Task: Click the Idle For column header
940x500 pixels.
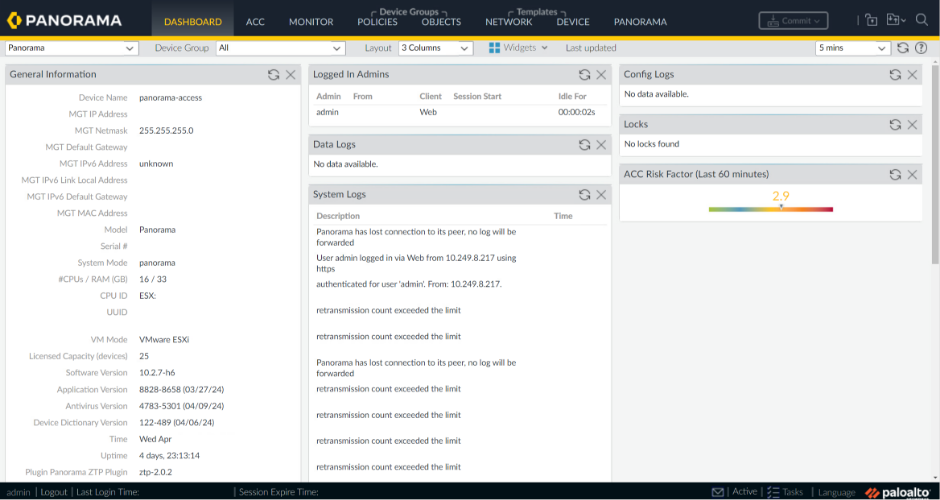Action: [x=572, y=96]
